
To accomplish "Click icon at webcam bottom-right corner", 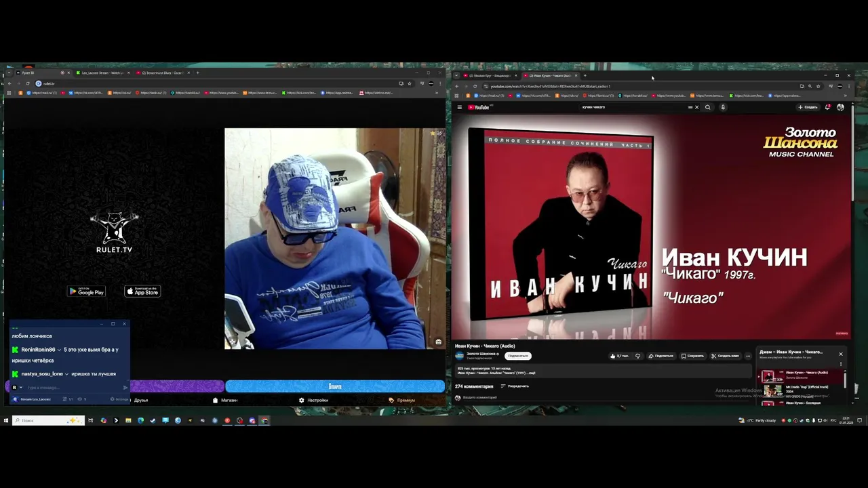I will pyautogui.click(x=439, y=342).
